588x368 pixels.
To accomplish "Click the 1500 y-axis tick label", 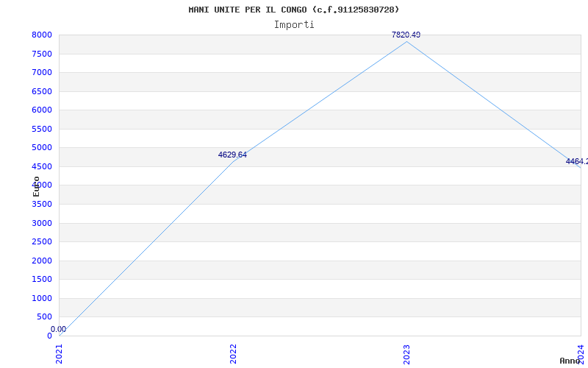I will [42, 280].
